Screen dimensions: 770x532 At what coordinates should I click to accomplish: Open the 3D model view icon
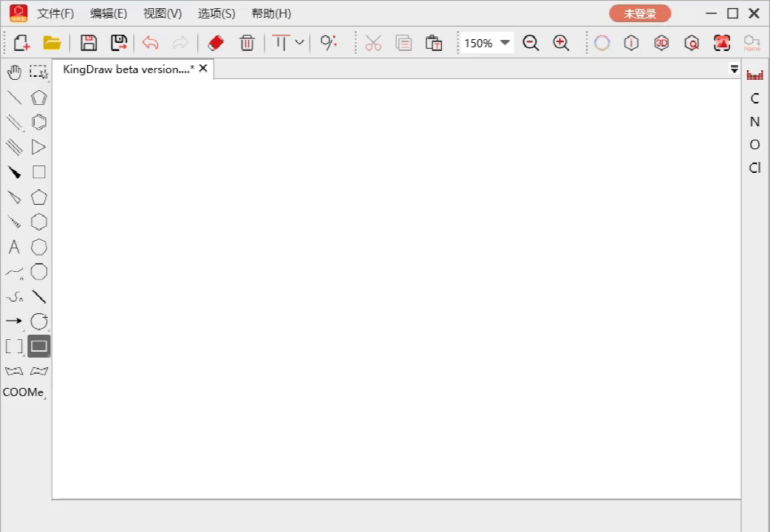click(661, 44)
